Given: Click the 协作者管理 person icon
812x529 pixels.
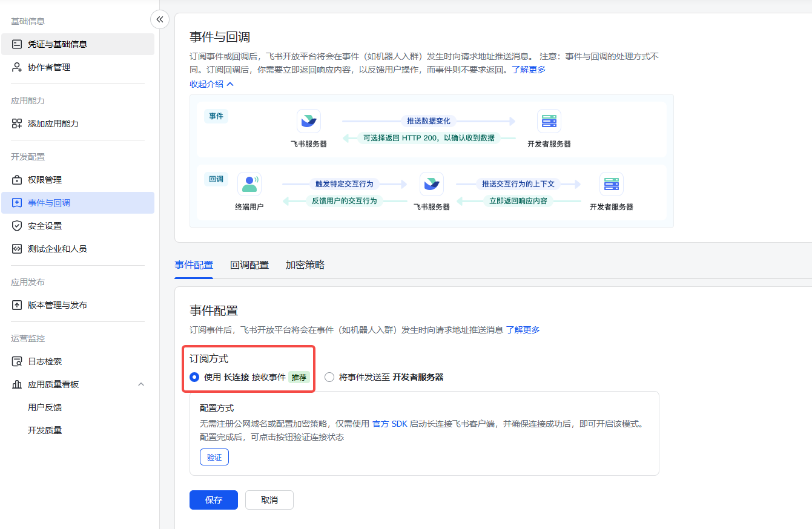Looking at the screenshot, I should coord(17,67).
